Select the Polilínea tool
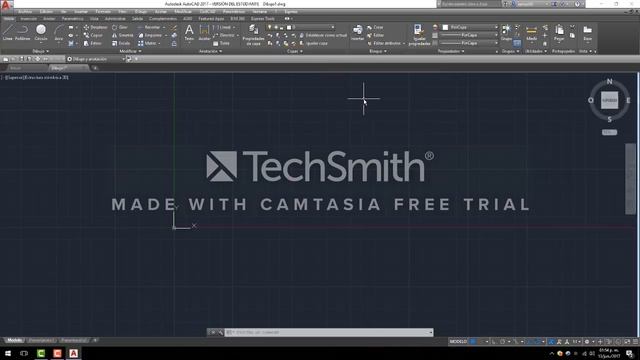 coord(22,32)
